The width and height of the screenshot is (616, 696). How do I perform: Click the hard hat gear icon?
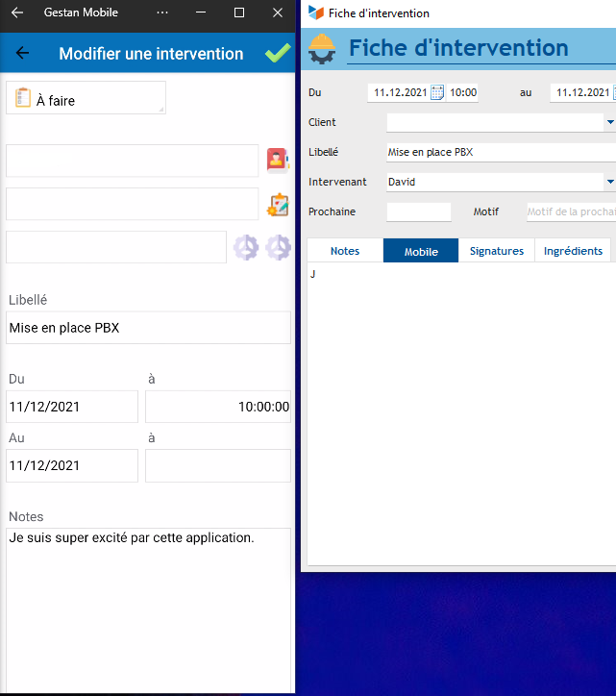(x=322, y=49)
